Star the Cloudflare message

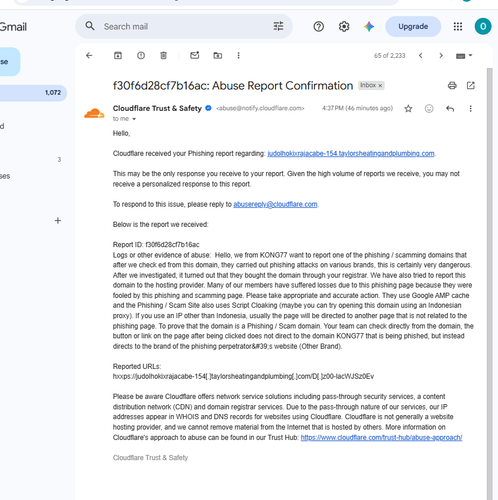408,109
